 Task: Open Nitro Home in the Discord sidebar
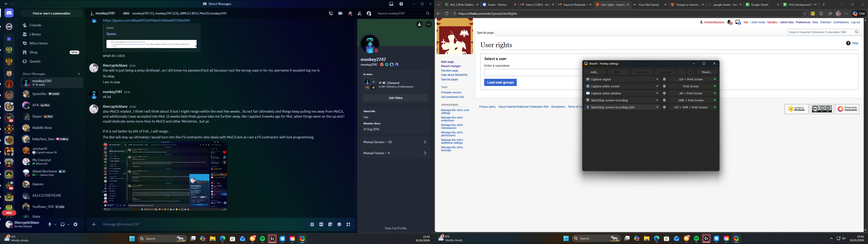click(38, 43)
